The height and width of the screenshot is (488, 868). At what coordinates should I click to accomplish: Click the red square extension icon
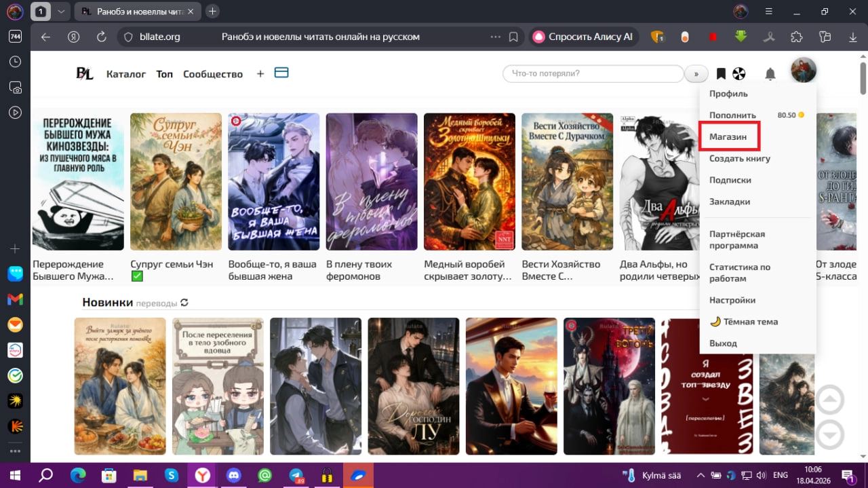coord(713,37)
